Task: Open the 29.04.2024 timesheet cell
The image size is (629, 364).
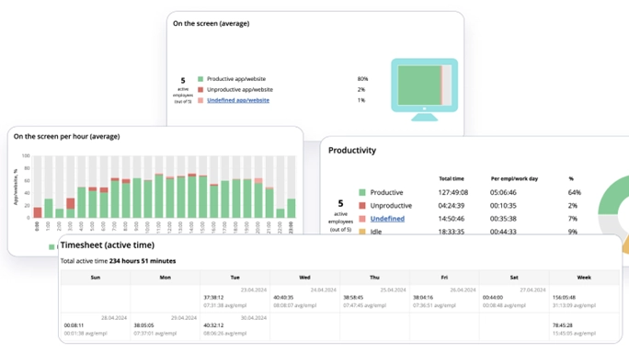Action: click(166, 326)
